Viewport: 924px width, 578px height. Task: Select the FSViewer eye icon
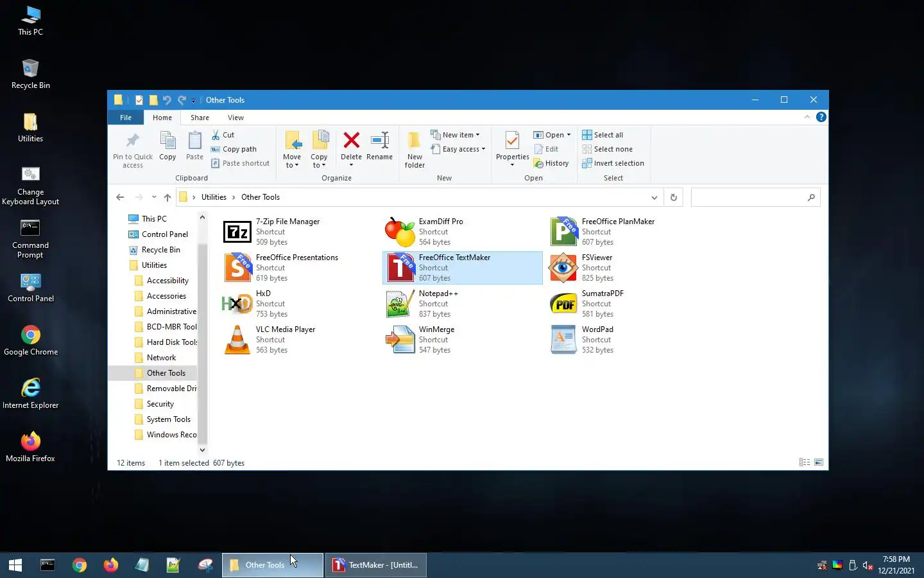pos(563,268)
